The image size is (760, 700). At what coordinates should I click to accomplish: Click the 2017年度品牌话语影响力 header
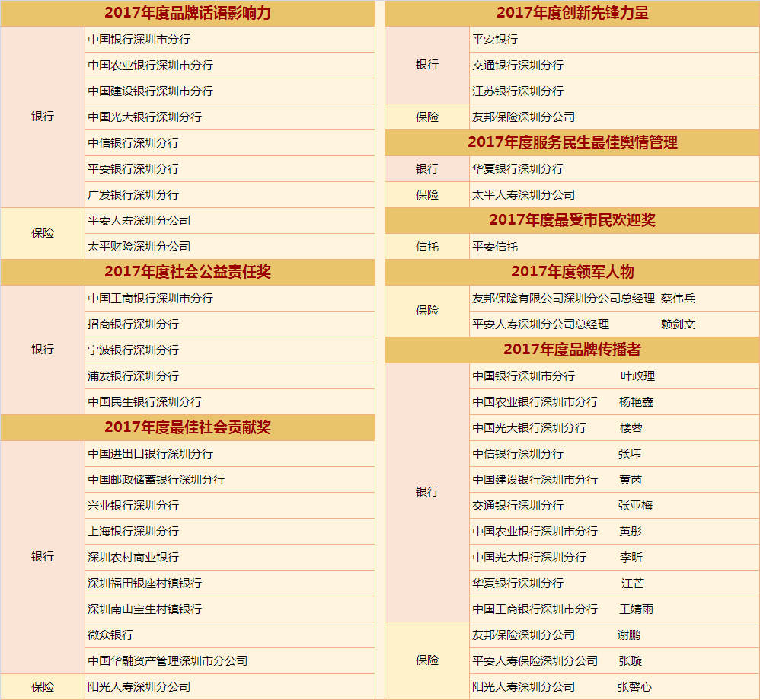coord(187,13)
